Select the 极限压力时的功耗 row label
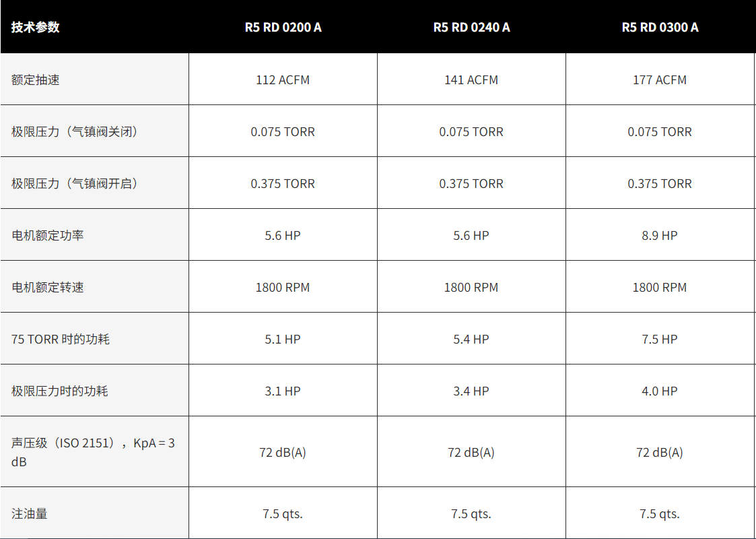 [60, 391]
